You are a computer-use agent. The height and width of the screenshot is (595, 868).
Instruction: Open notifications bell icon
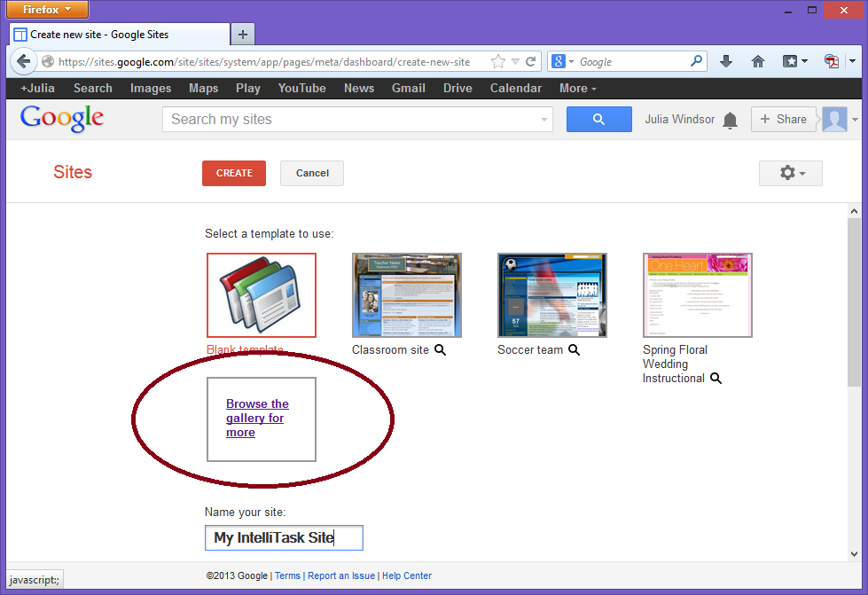[731, 120]
